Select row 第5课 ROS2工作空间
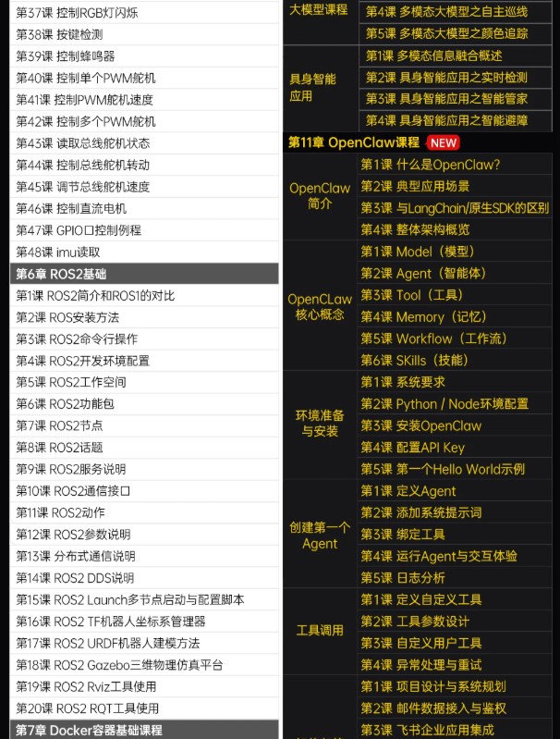Viewport: 560px width, 739px height. click(x=144, y=382)
